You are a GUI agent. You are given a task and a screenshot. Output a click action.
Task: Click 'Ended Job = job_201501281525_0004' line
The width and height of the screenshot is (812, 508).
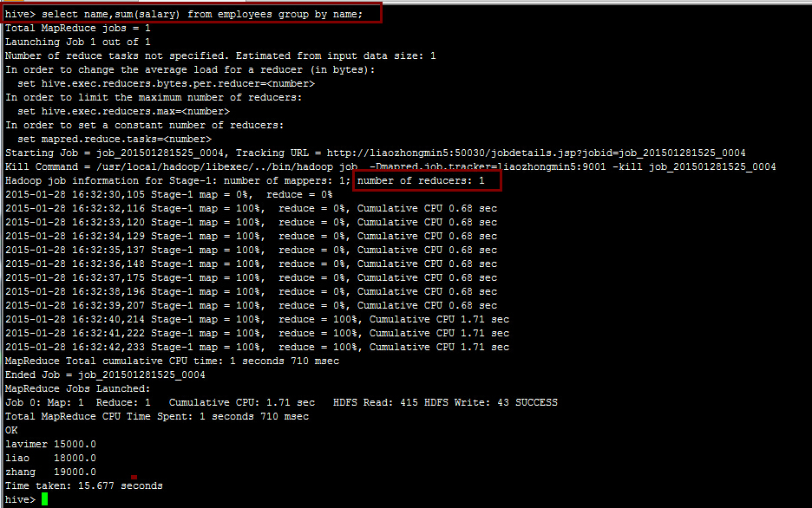coord(105,375)
